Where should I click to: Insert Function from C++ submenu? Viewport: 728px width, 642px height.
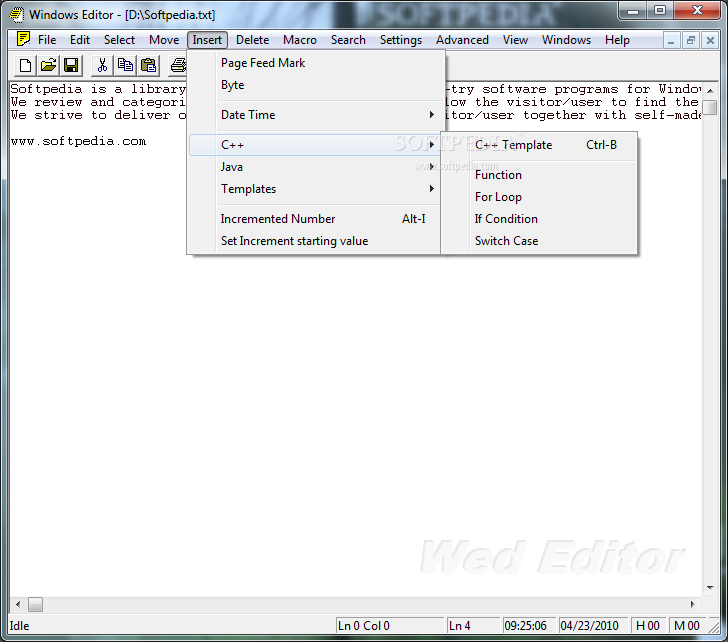(x=540, y=175)
